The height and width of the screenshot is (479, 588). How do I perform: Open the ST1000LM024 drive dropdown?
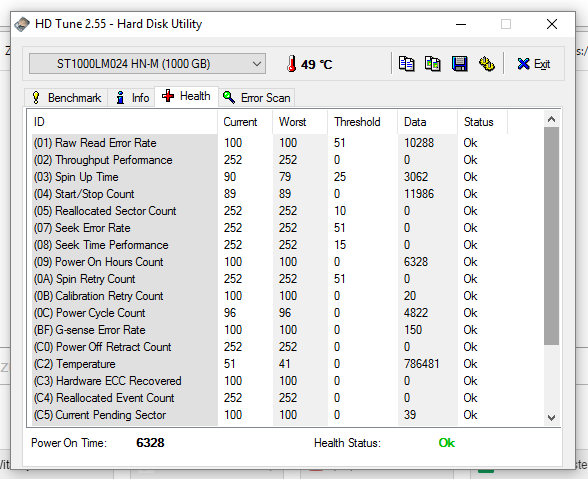pos(147,64)
